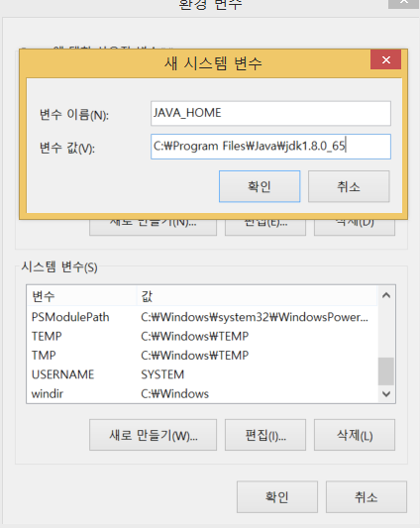Viewport: 420px width, 528px height.
Task: Click the system variables list scrollbar thumb
Action: coord(386,371)
